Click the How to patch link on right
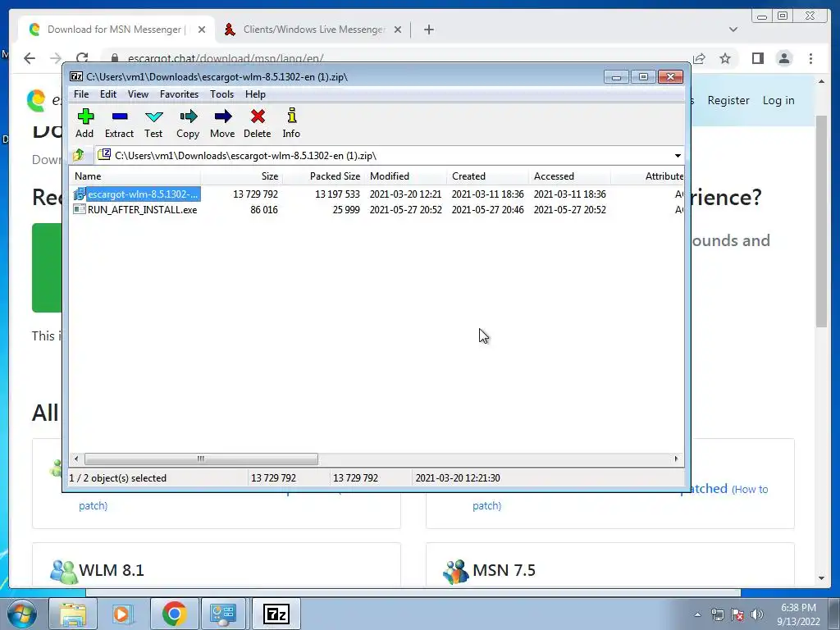 click(751, 489)
